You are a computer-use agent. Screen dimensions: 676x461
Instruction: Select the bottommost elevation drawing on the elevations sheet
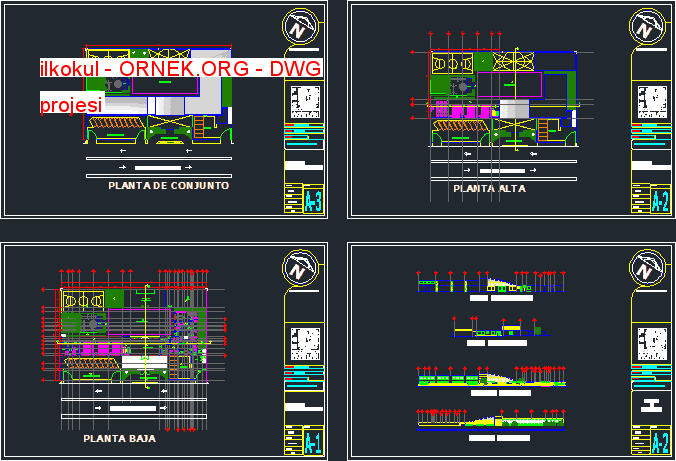pos(491,420)
